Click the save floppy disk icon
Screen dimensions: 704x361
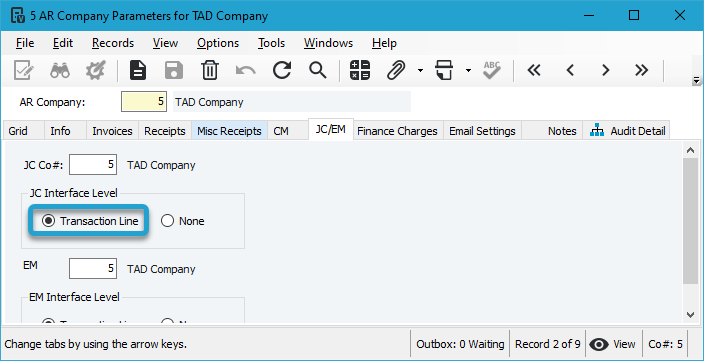[x=174, y=70]
